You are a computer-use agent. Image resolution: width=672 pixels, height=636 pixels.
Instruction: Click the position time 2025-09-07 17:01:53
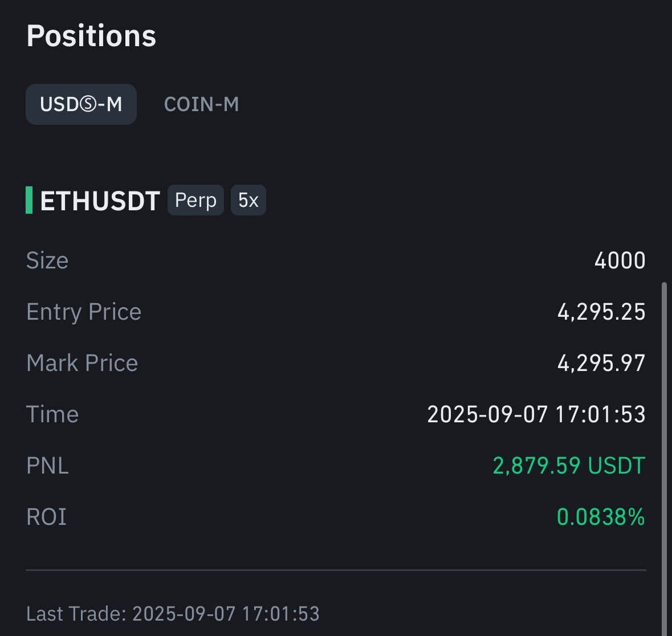pos(536,414)
